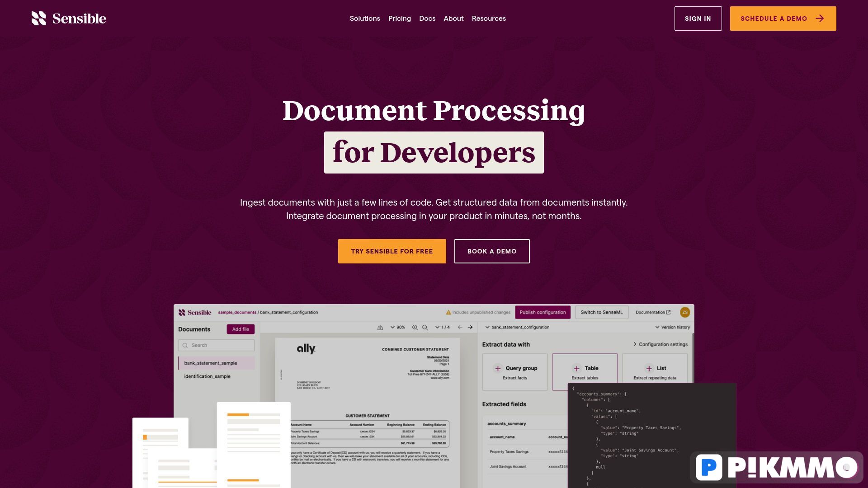The width and height of the screenshot is (868, 488).
Task: Click the 'Documents' panel heading
Action: (x=194, y=329)
